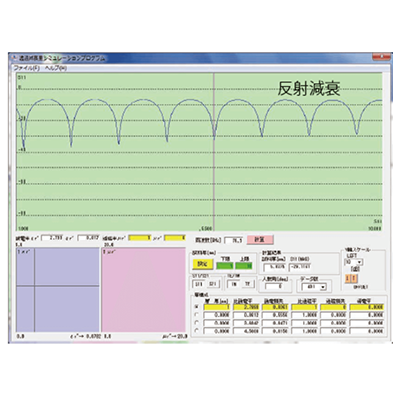Click the first row yellow relative permeability cell
400x400 pixels.
[304, 307]
